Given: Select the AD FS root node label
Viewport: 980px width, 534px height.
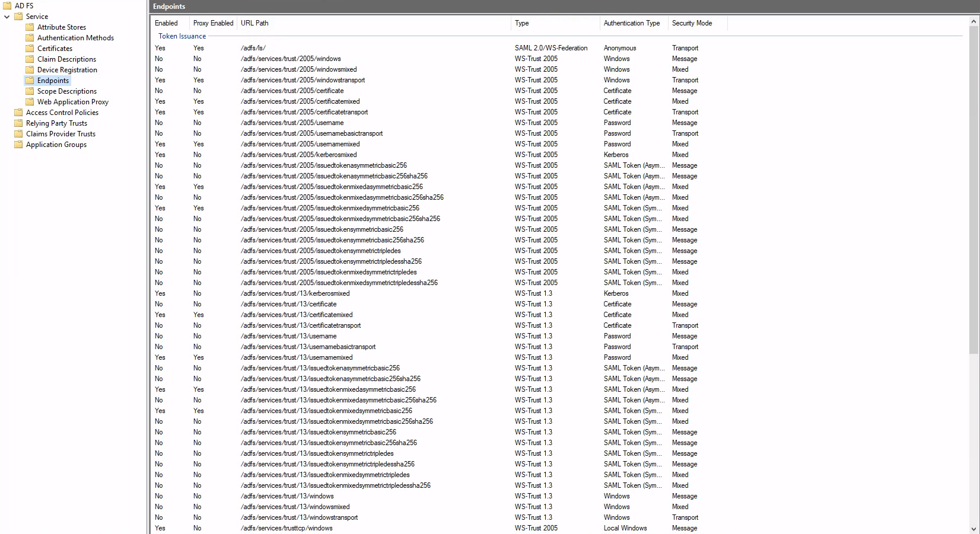Looking at the screenshot, I should point(24,5).
